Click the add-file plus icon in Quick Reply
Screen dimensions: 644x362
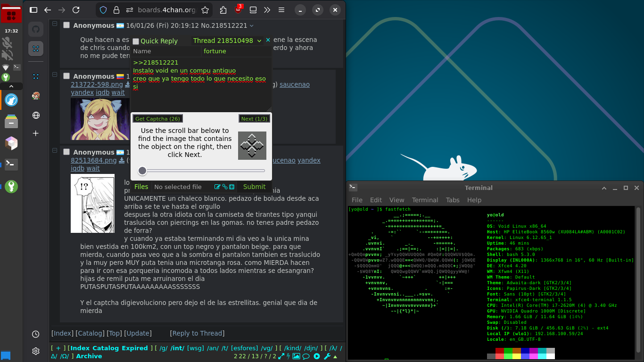pyautogui.click(x=231, y=187)
